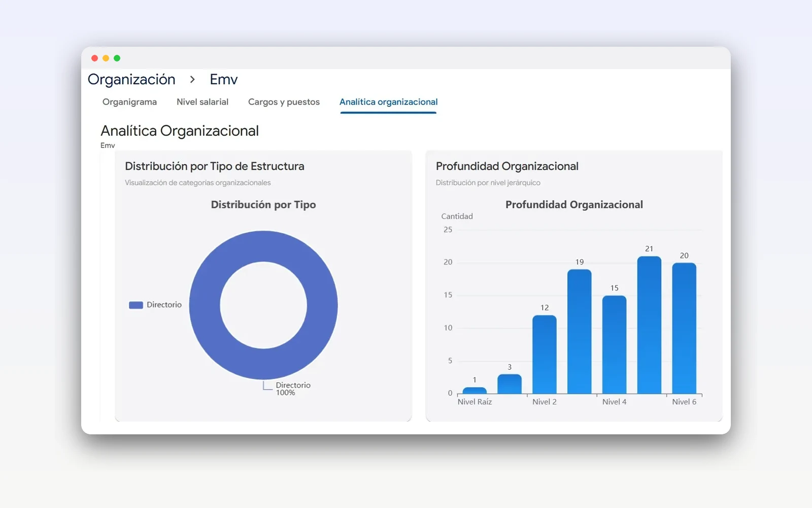This screenshot has width=812, height=508.
Task: Click the Distribución por nivel jerárquico subtitle
Action: pos(488,183)
